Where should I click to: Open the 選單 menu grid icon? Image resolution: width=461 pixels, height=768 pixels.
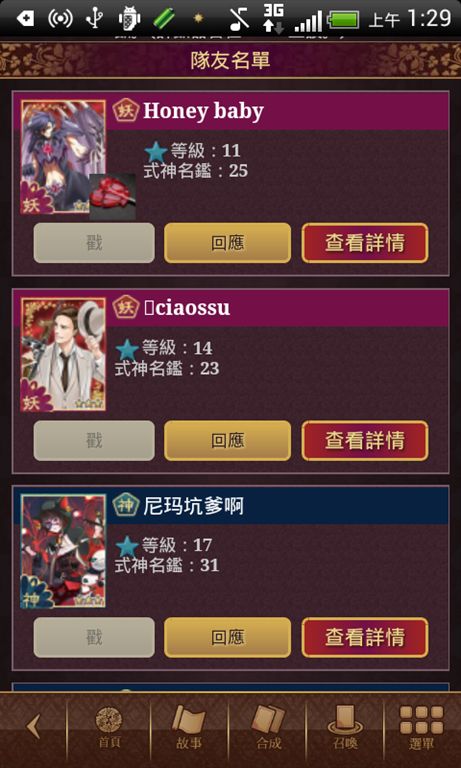[x=421, y=727]
